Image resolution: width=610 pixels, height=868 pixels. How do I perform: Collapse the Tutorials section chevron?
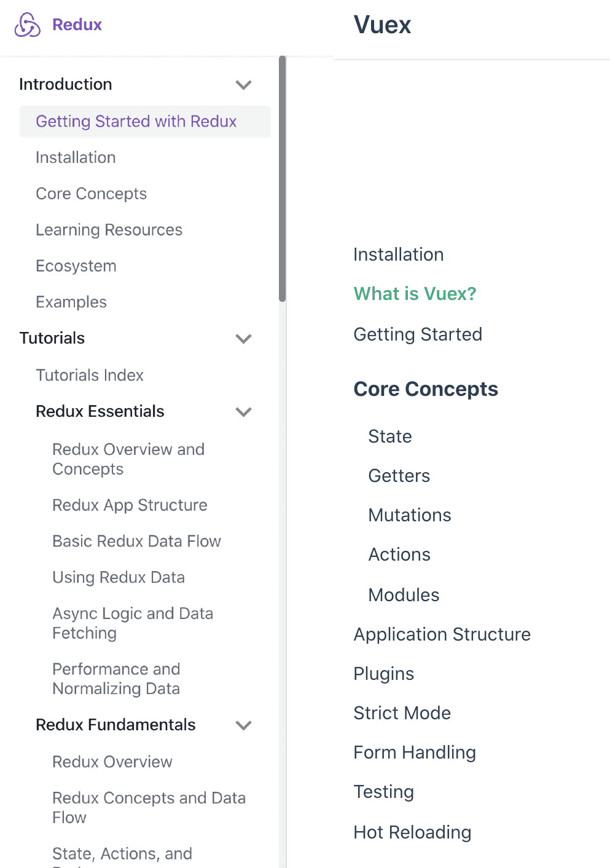pyautogui.click(x=244, y=339)
